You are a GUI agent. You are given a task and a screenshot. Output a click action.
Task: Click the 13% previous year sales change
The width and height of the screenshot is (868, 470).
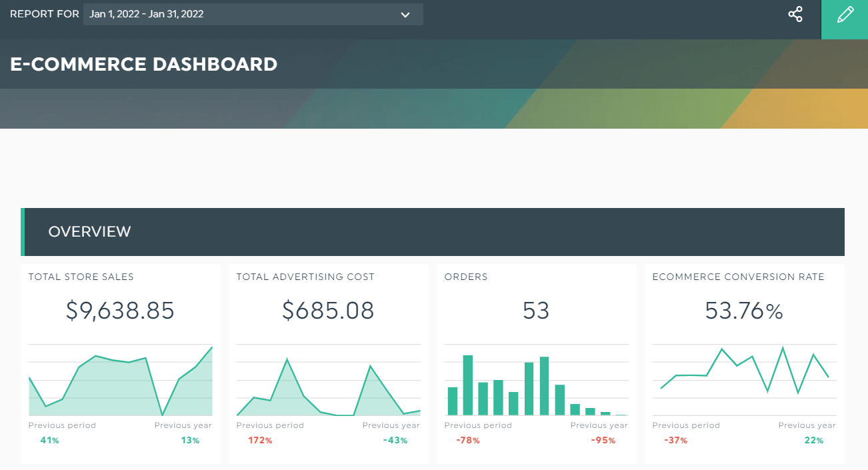(x=191, y=440)
